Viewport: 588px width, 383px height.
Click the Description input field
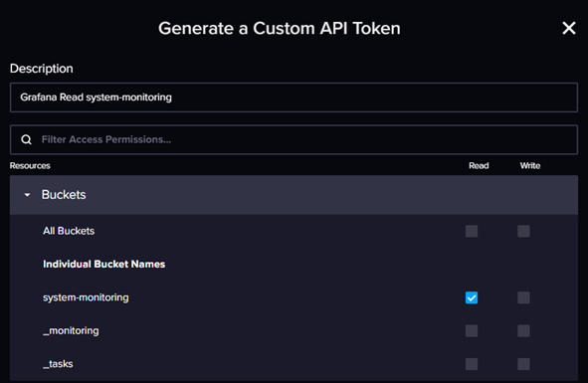click(294, 97)
